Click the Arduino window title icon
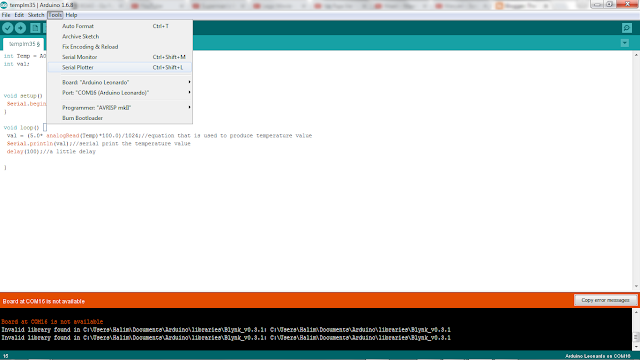 pyautogui.click(x=4, y=5)
